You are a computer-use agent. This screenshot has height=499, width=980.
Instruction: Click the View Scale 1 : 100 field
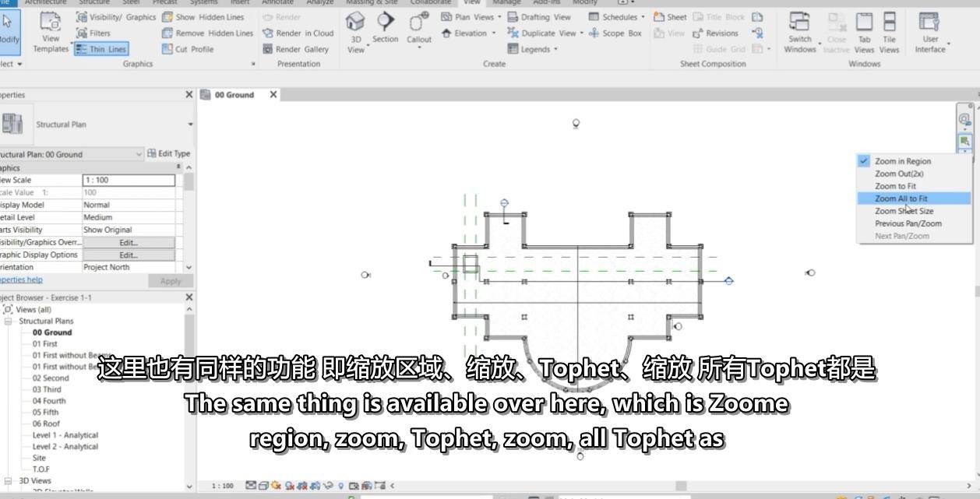tap(129, 180)
